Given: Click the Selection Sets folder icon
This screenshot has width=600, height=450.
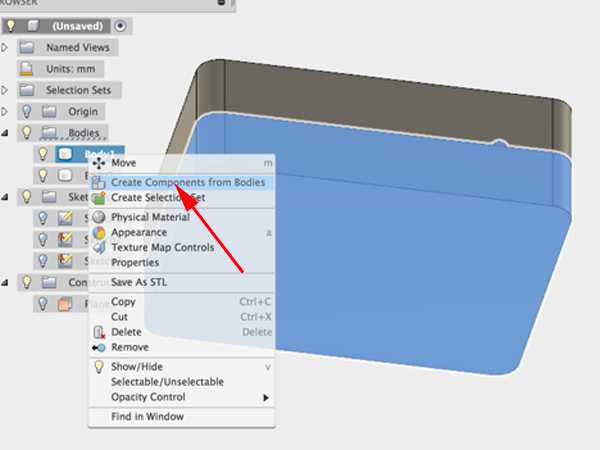Looking at the screenshot, I should (27, 90).
